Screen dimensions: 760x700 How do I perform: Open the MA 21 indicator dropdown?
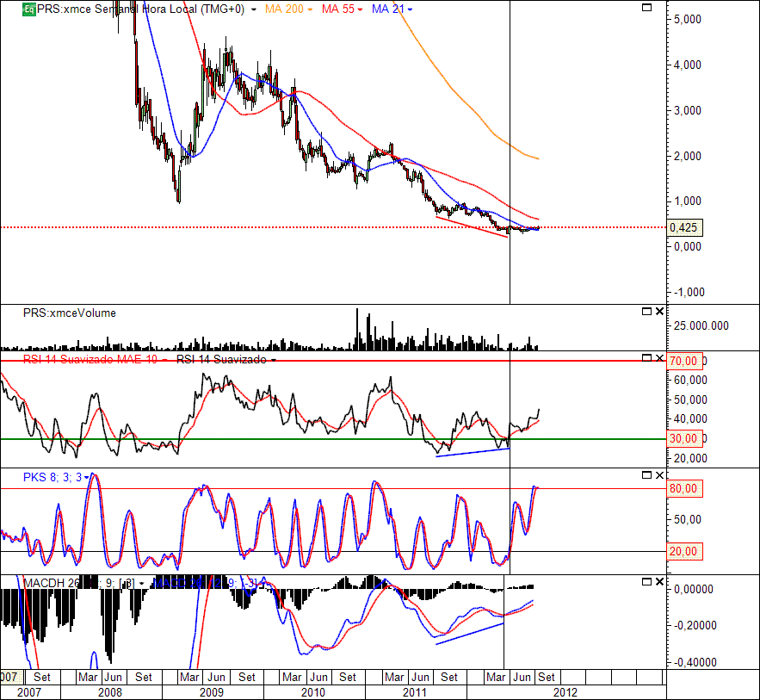click(x=410, y=9)
